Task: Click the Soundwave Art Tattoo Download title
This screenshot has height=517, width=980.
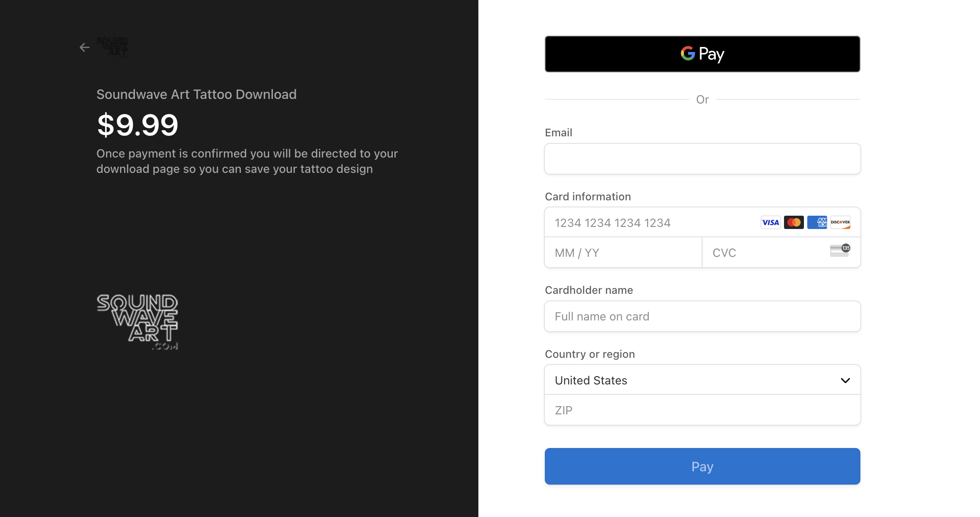Action: tap(196, 94)
